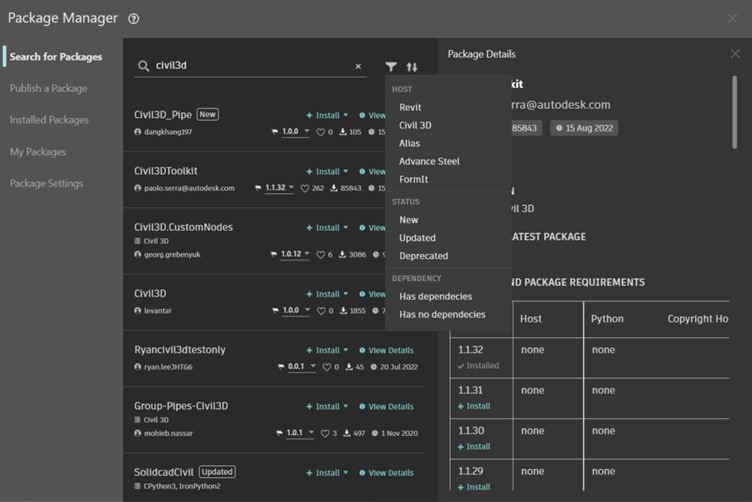Filter host by Advance Steel
Image resolution: width=752 pixels, height=502 pixels.
429,162
